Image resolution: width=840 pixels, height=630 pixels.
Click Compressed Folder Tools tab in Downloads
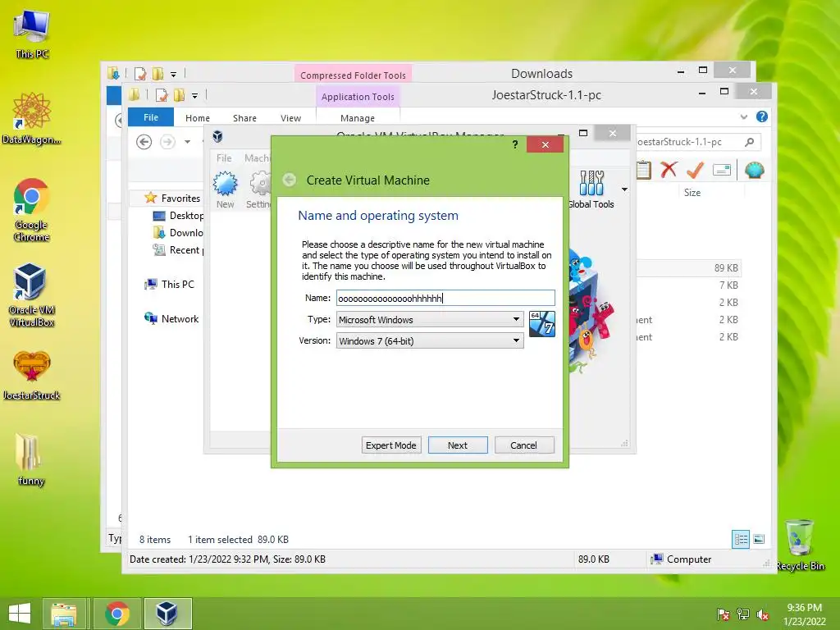coord(353,75)
